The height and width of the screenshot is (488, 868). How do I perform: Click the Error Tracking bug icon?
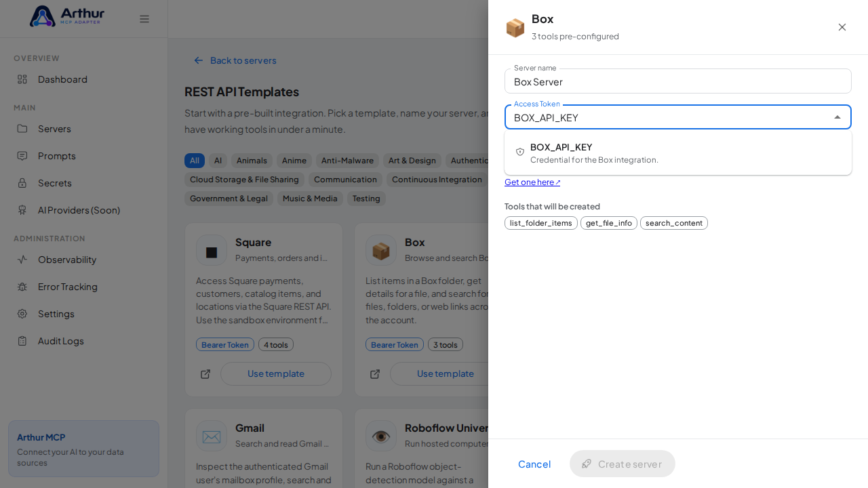coord(22,287)
